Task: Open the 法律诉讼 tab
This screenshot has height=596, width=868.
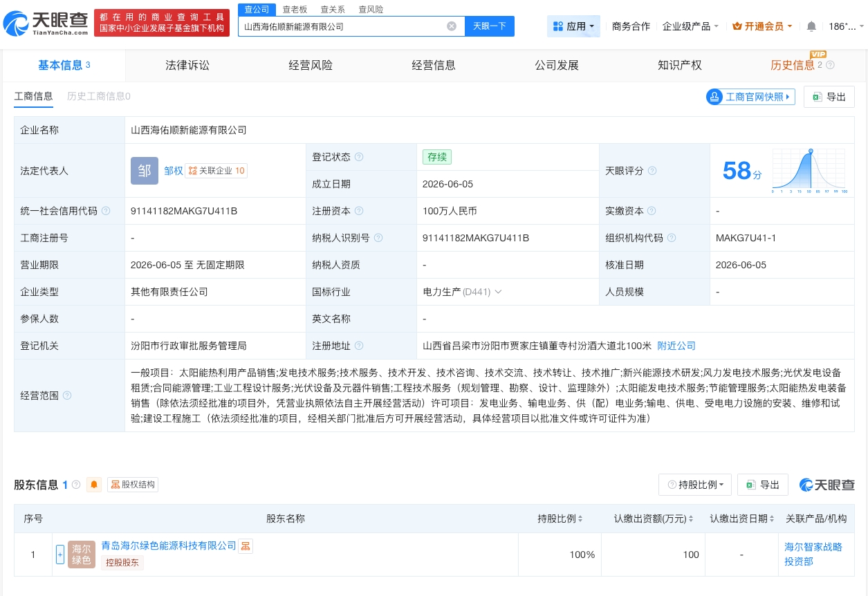Action: pos(187,65)
